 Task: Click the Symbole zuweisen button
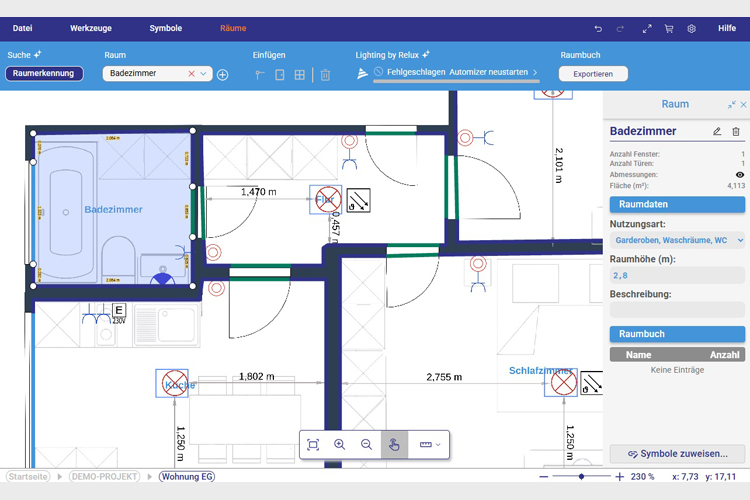[x=677, y=454]
